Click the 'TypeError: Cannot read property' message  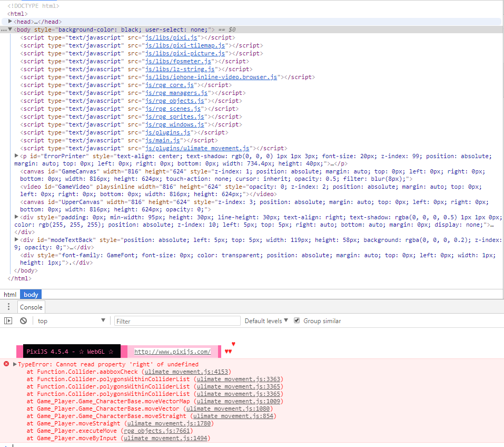(x=108, y=364)
